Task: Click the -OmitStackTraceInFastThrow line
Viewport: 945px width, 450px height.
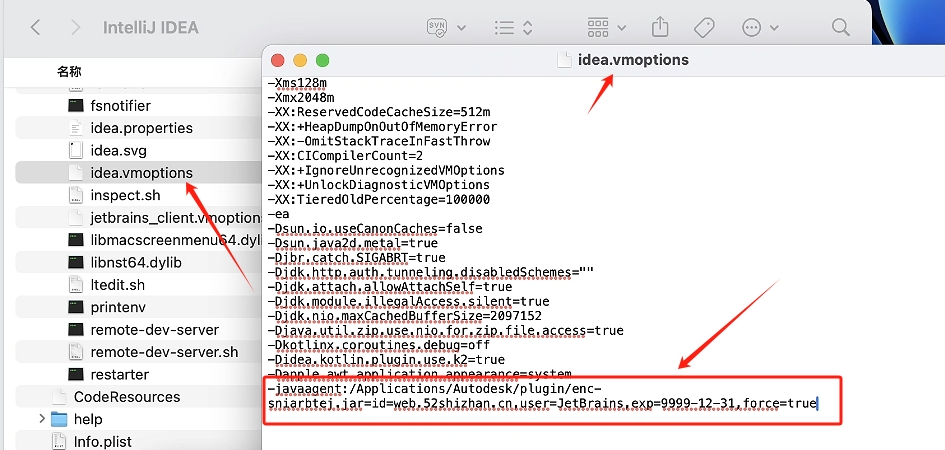Action: (379, 141)
